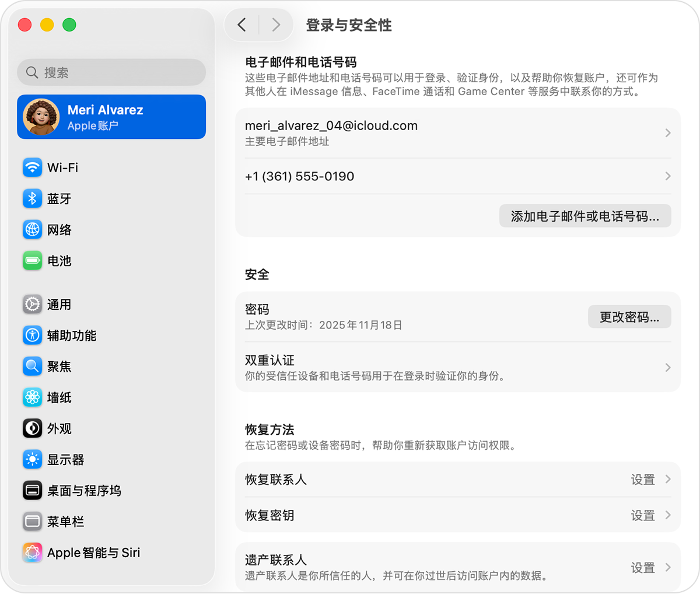Click the 更改密码 button
The image size is (700, 594).
point(629,316)
